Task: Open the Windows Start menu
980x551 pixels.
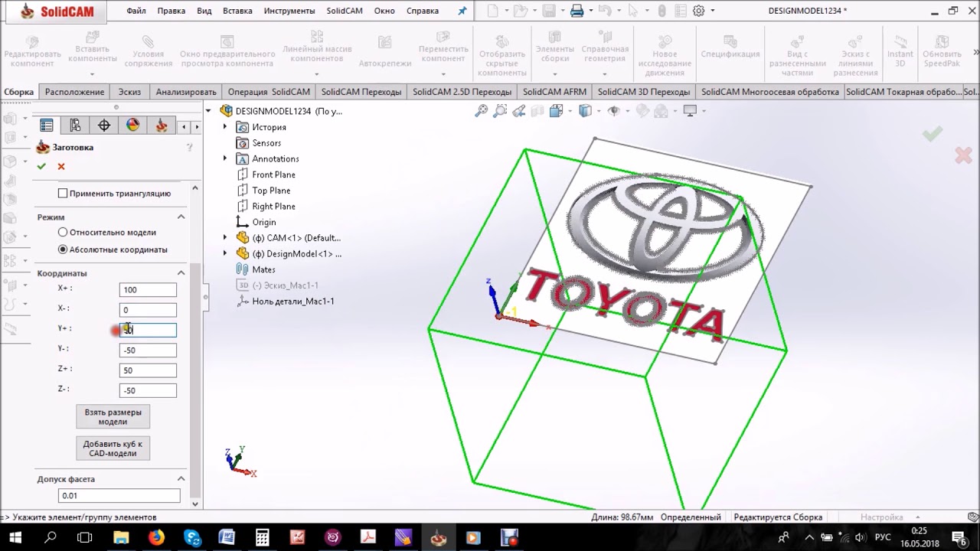Action: point(15,538)
